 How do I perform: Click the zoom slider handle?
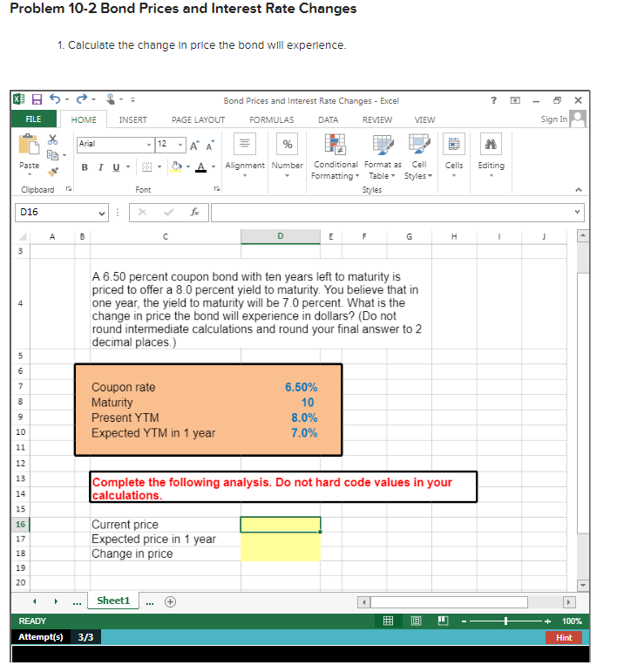pos(506,621)
